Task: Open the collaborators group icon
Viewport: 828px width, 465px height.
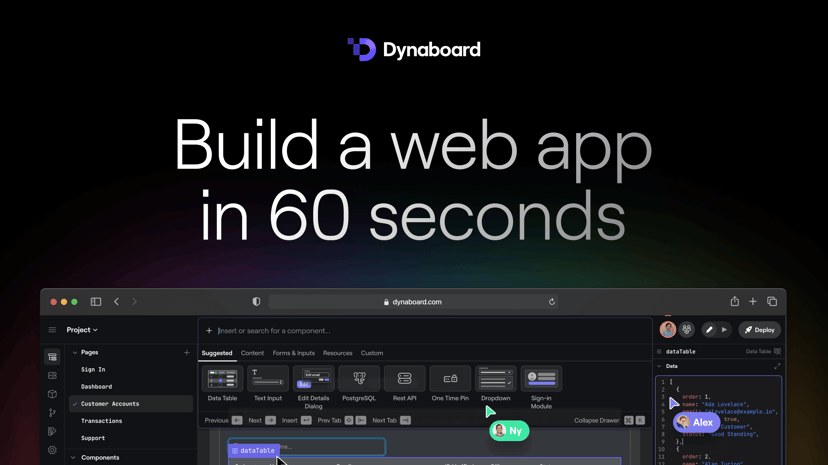Action: 686,329
